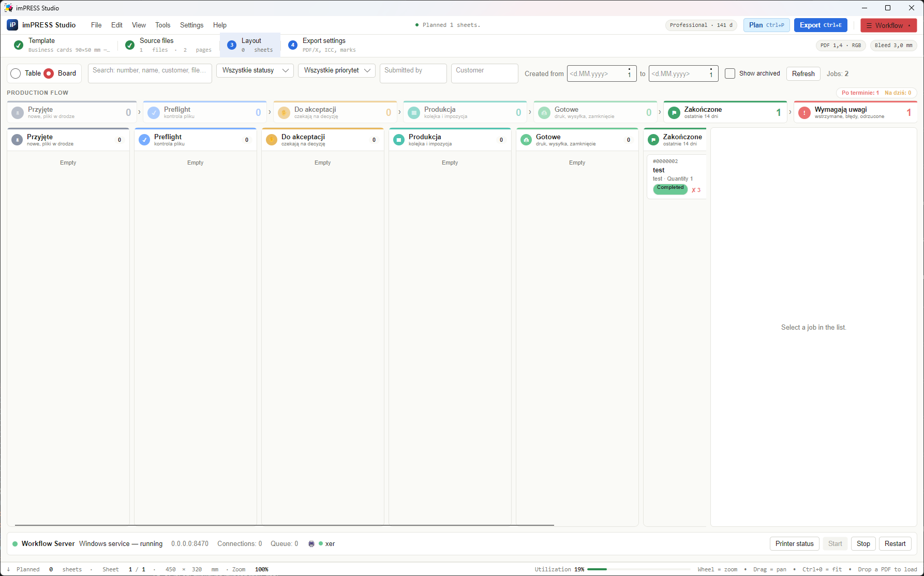The image size is (924, 576).
Task: Click the board horizontal scrollbar
Action: click(285, 525)
